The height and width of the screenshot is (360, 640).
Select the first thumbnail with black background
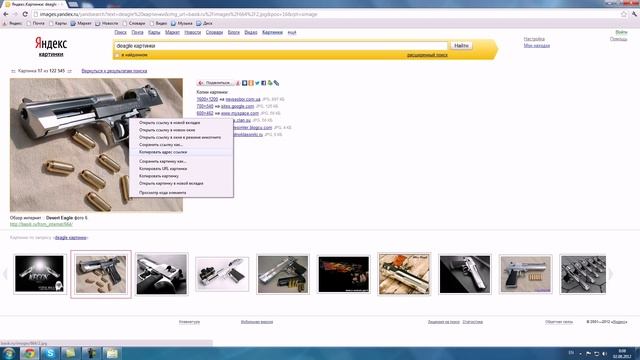[x=40, y=274]
